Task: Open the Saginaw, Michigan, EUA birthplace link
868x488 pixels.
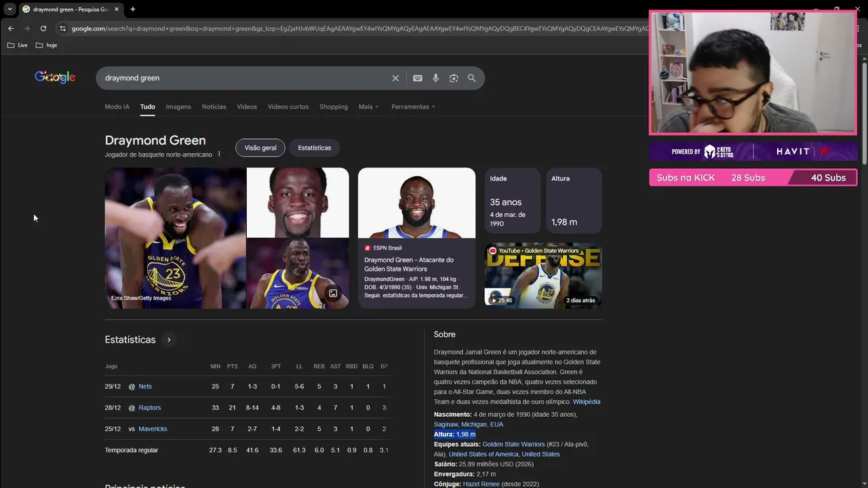Action: click(469, 424)
